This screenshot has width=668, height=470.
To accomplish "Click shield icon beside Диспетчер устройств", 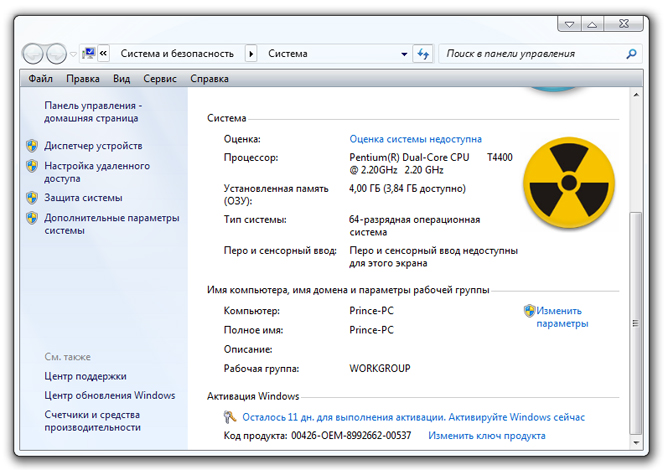I will [x=32, y=146].
